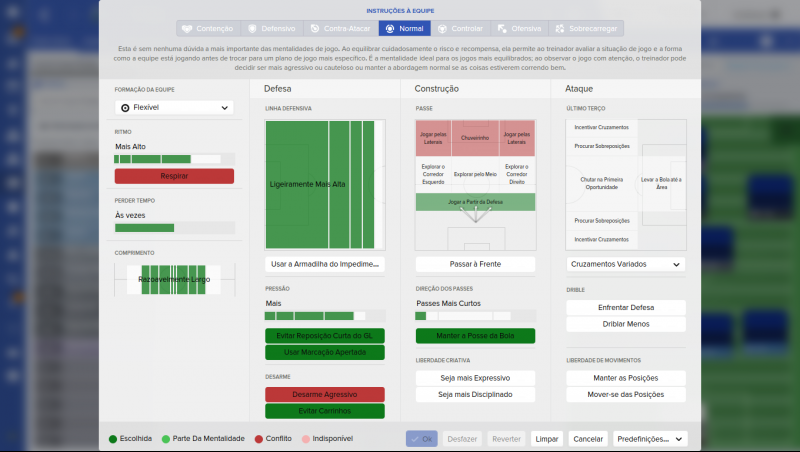Open the Flexível team shape dropdown
Screen dimensions: 800x452
(x=174, y=107)
